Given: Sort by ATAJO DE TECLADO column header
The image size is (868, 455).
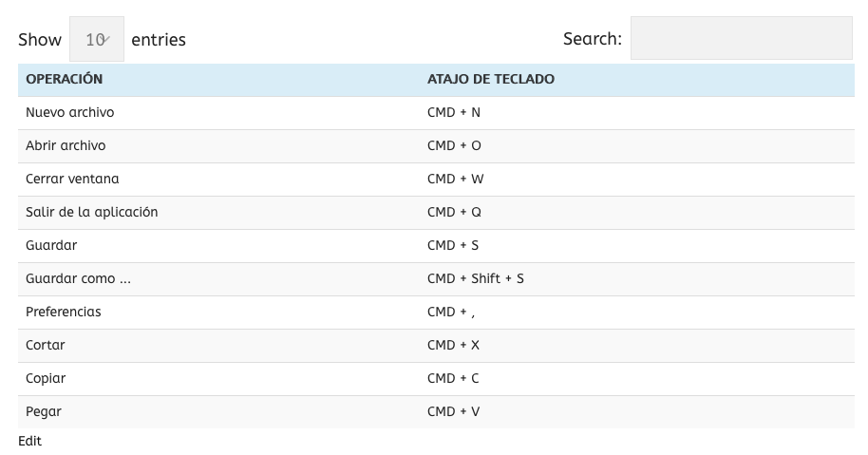Looking at the screenshot, I should pos(491,79).
